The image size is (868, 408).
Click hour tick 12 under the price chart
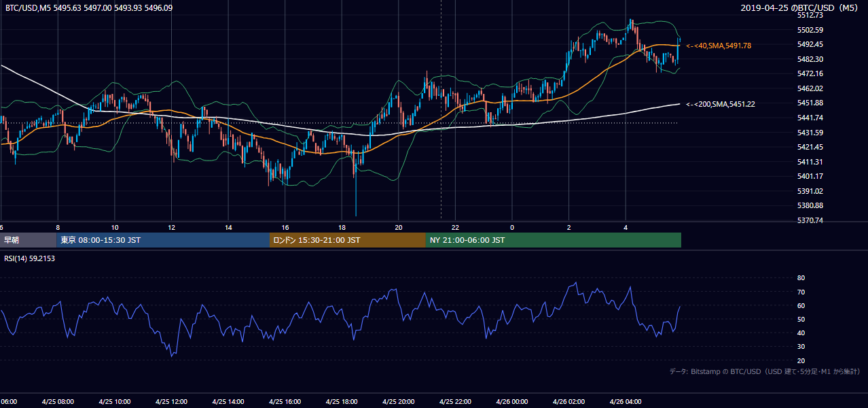click(171, 227)
